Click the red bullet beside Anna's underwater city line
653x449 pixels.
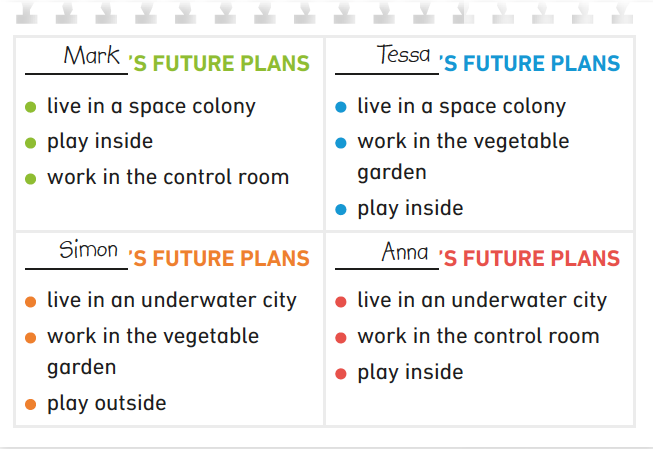click(x=341, y=301)
